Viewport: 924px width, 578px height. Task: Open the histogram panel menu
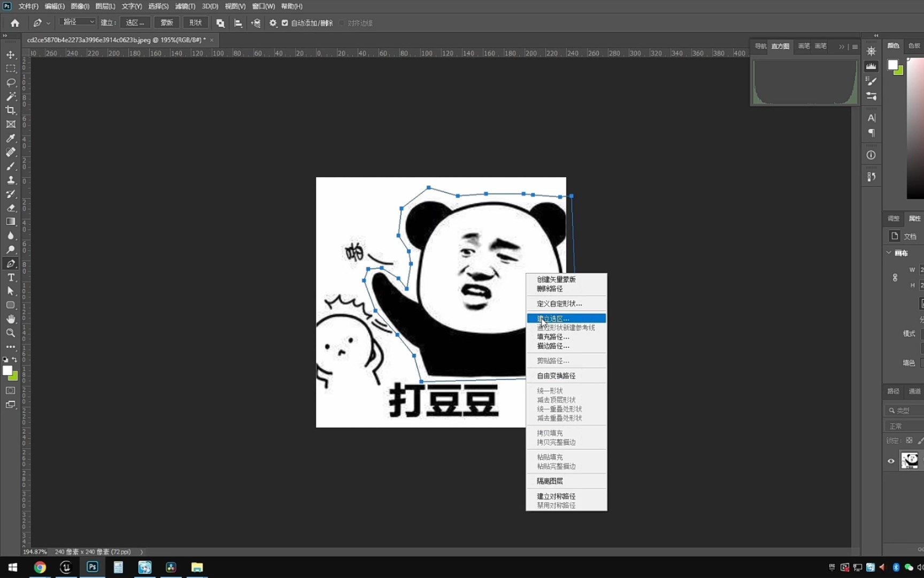tap(855, 47)
